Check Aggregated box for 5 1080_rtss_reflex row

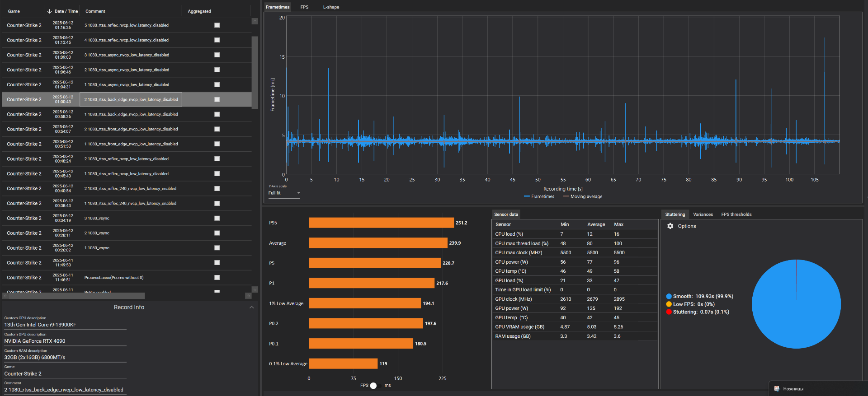217,25
